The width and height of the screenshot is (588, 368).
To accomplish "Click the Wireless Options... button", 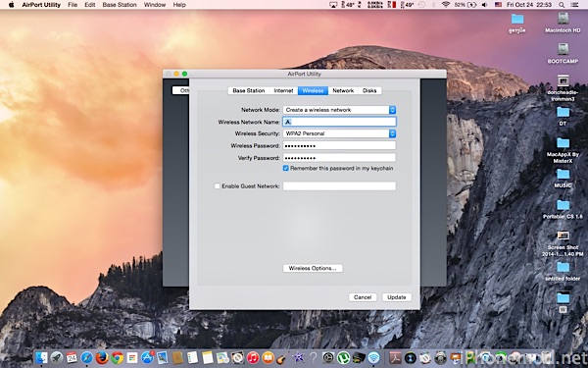I will tap(313, 268).
